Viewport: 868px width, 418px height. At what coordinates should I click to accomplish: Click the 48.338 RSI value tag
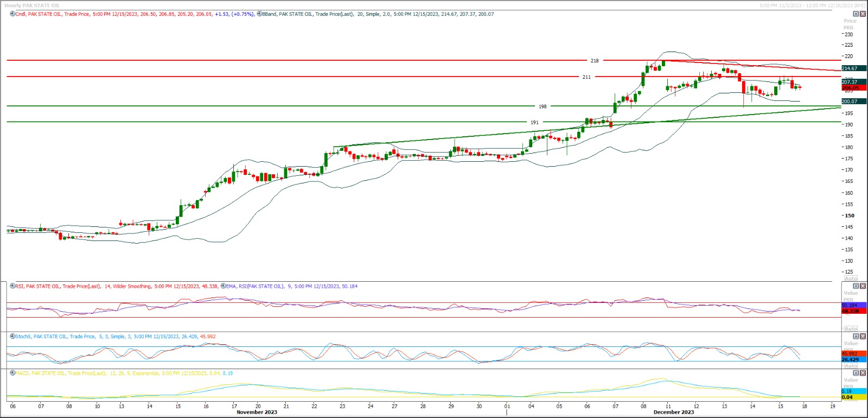[x=854, y=311]
